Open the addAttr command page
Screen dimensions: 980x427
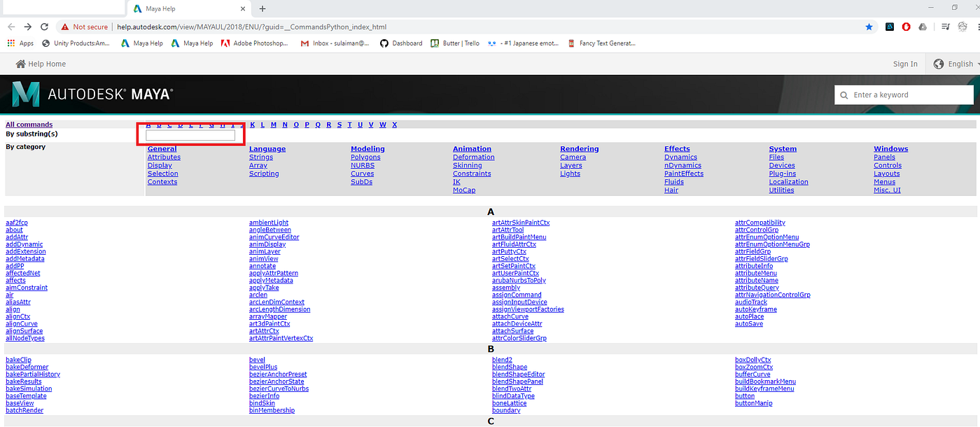(17, 237)
